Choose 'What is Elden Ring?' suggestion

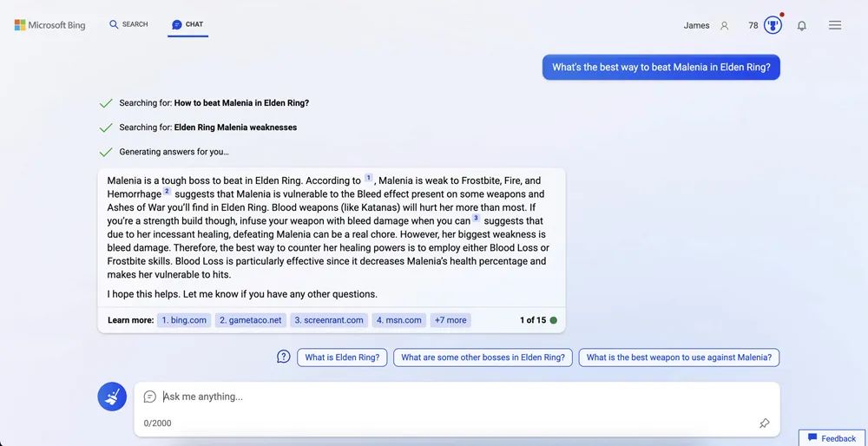tap(342, 357)
